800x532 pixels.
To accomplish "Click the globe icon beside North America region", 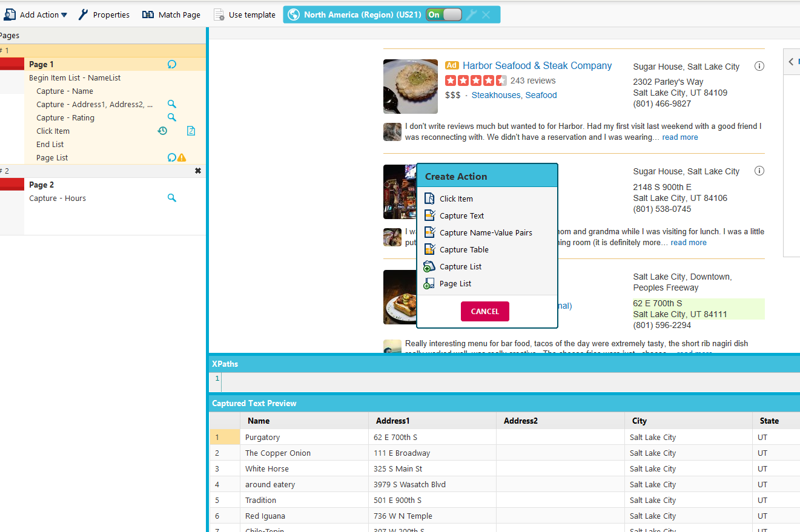I will pyautogui.click(x=294, y=15).
